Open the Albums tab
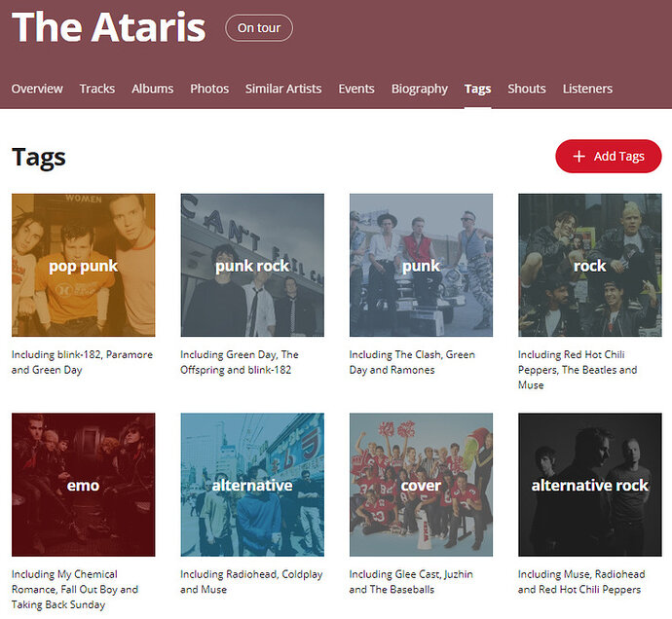Image resolution: width=672 pixels, height=619 pixels. (153, 89)
